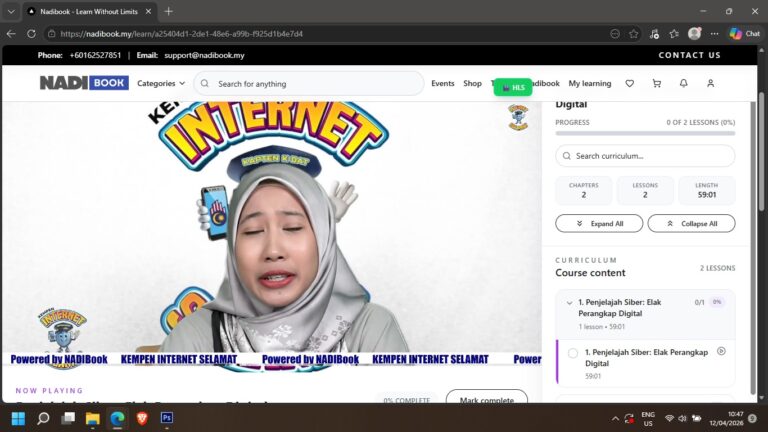Viewport: 768px width, 432px height.
Task: Click the green HLS badge
Action: pyautogui.click(x=513, y=87)
